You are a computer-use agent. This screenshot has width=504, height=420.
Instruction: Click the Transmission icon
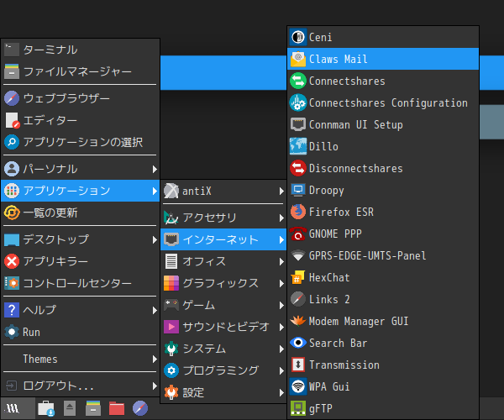(298, 365)
